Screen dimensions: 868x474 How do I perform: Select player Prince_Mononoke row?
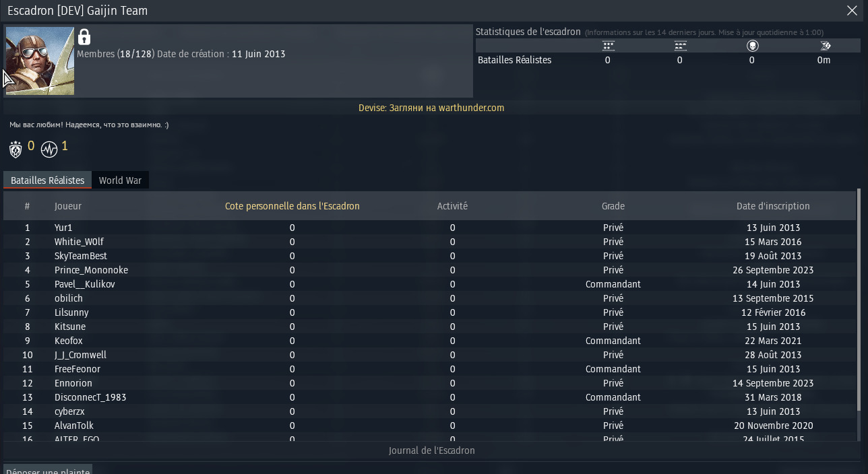[91, 270]
